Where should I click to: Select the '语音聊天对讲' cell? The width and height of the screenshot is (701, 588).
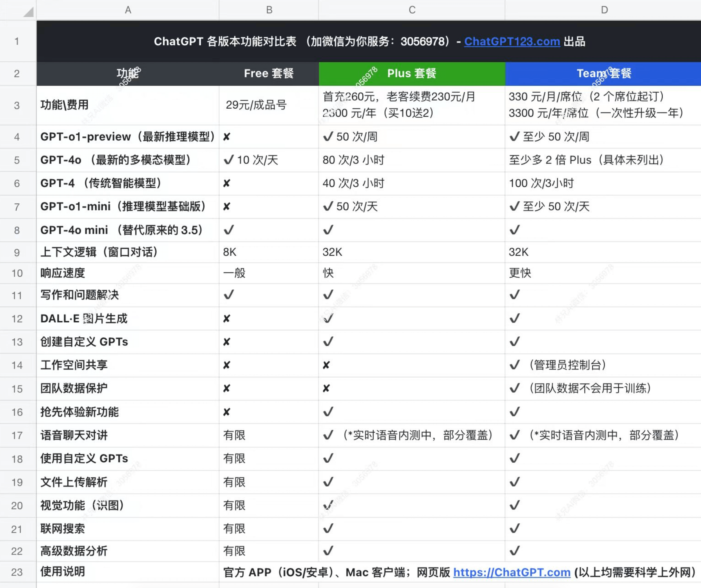tap(128, 436)
